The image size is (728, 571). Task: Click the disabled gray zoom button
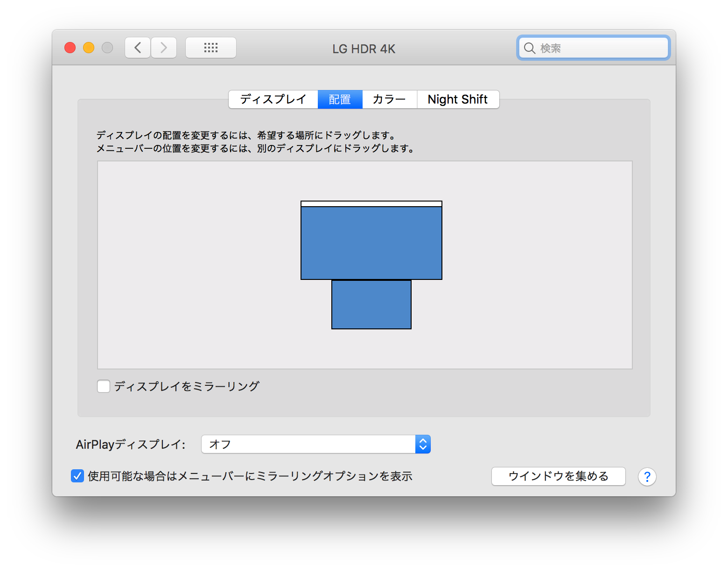[x=107, y=48]
